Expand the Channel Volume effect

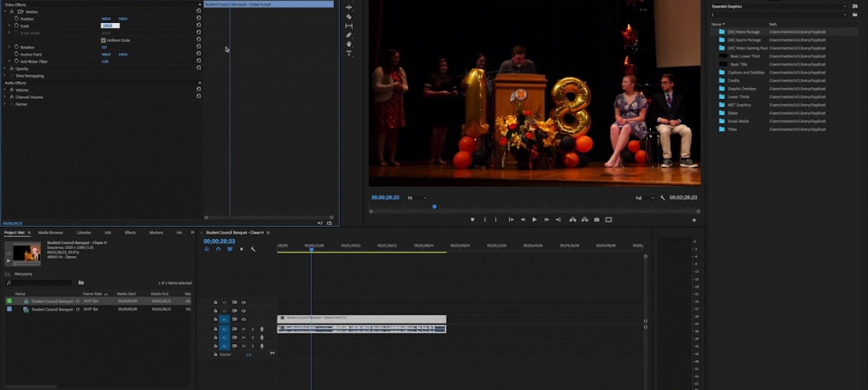(5, 97)
